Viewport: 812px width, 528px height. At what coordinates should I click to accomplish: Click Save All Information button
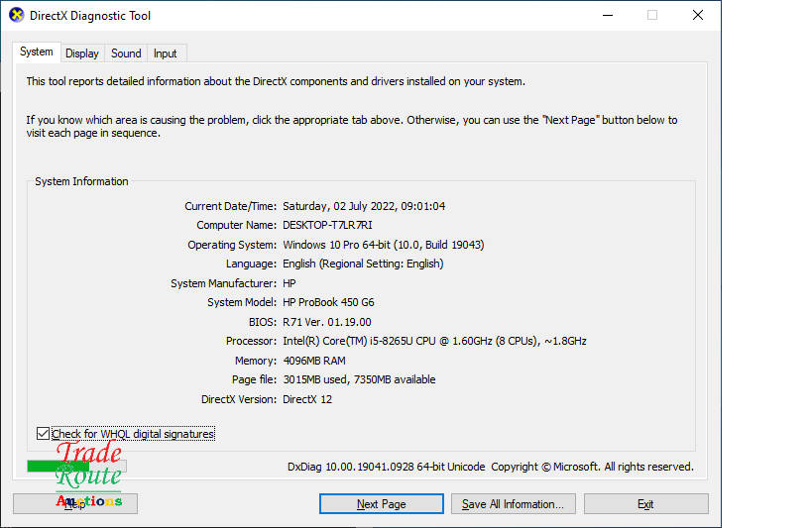[x=513, y=504]
